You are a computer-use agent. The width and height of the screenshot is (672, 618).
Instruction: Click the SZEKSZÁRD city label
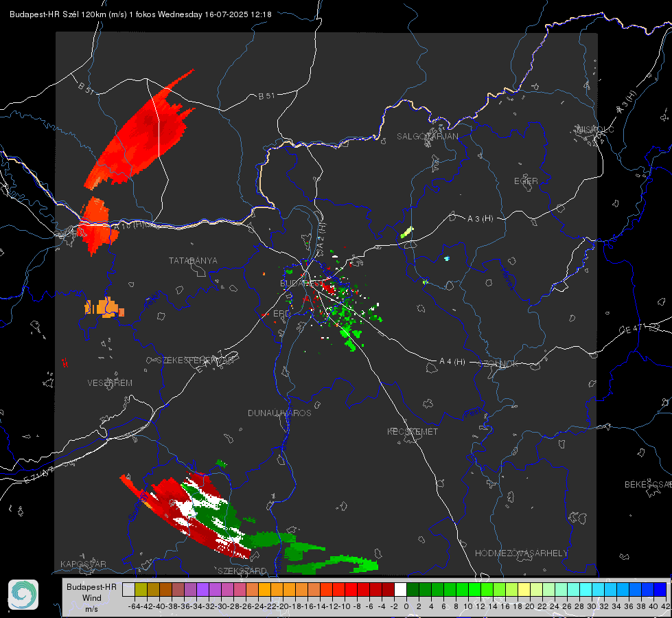point(242,571)
